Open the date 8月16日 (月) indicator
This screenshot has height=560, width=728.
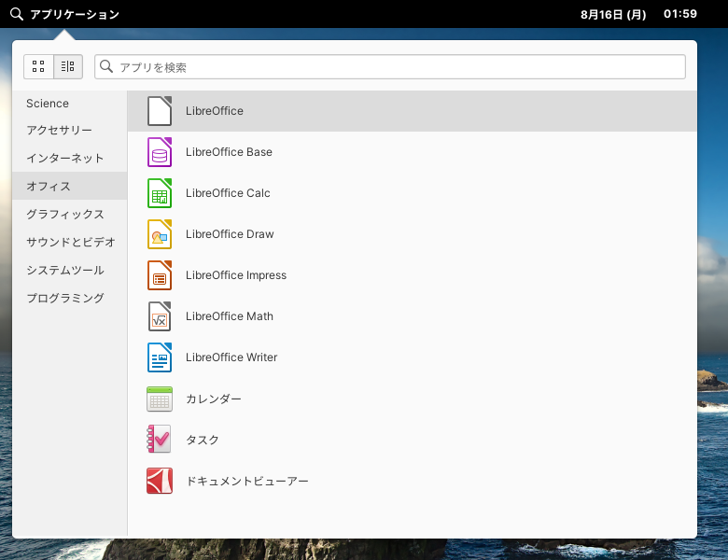613,14
